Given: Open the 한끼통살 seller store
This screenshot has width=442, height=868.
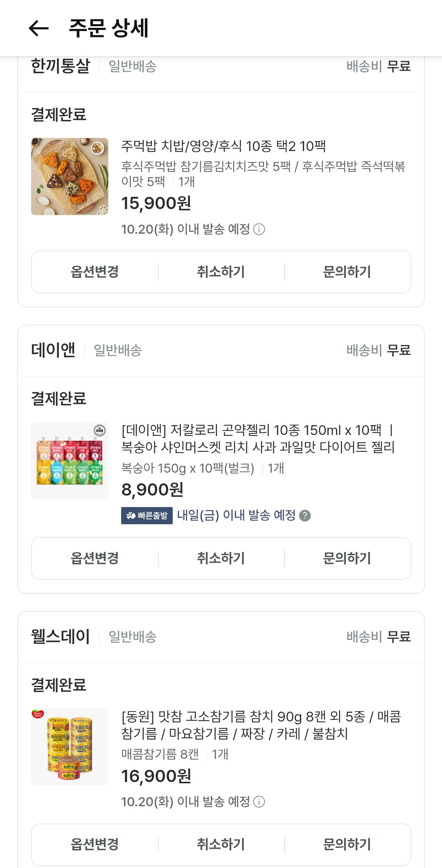Looking at the screenshot, I should tap(61, 66).
